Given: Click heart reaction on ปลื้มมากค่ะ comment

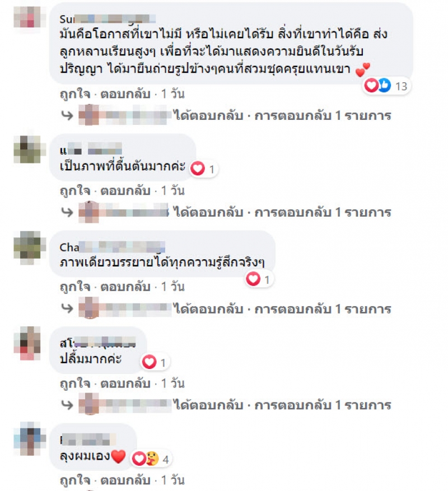Looking at the screenshot, I should 149,362.
